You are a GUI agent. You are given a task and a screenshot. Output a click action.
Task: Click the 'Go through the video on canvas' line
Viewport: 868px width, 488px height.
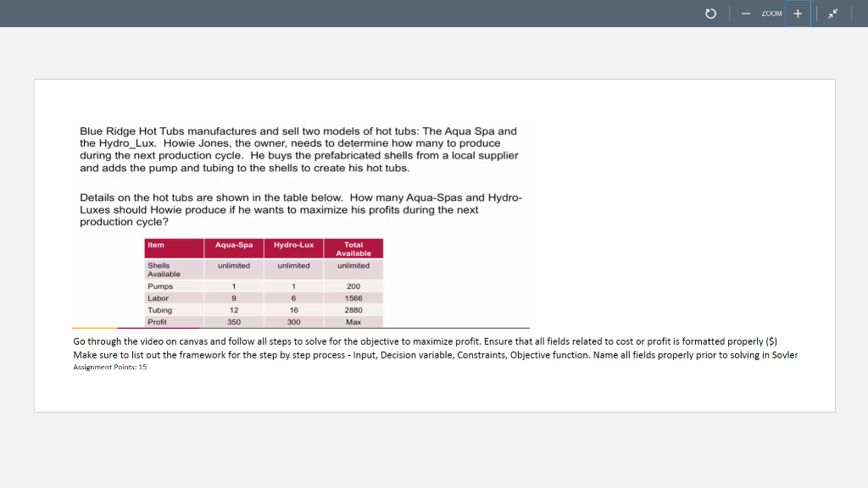pos(426,341)
